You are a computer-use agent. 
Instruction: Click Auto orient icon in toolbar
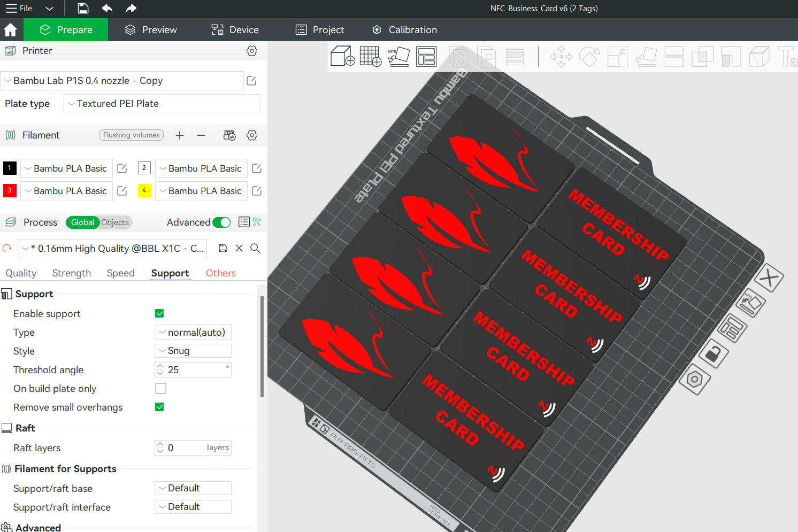[398, 56]
